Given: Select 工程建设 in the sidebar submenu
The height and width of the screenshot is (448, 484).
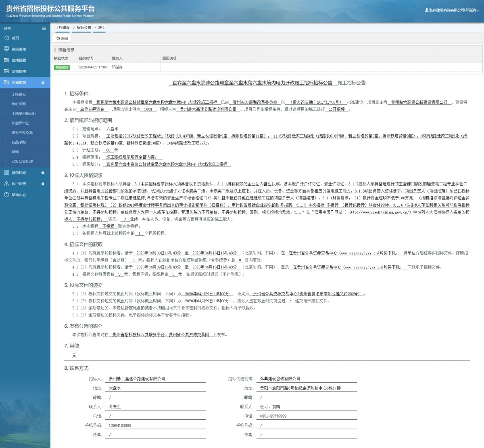Looking at the screenshot, I should (x=19, y=94).
